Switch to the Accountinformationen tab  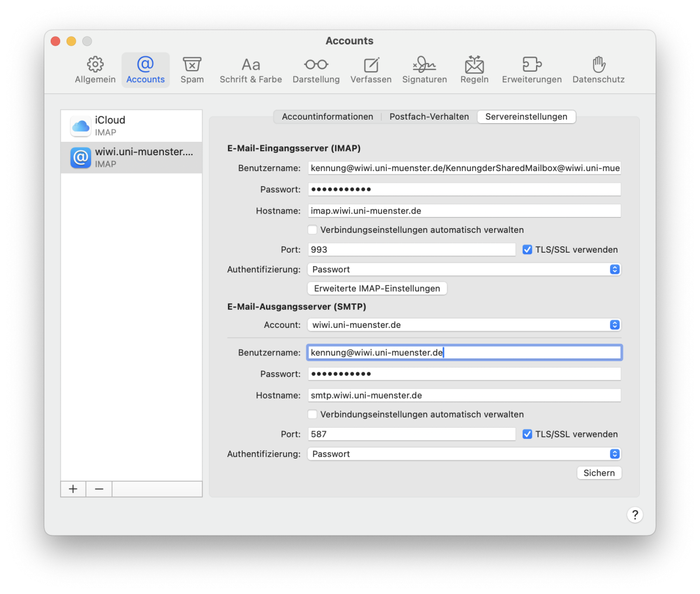coord(327,117)
